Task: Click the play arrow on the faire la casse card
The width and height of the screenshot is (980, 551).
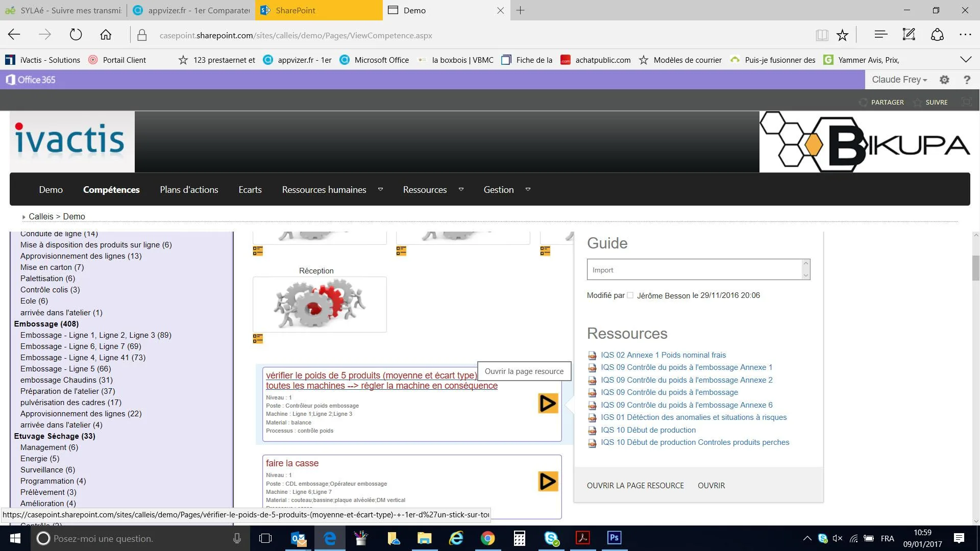Action: click(x=548, y=481)
